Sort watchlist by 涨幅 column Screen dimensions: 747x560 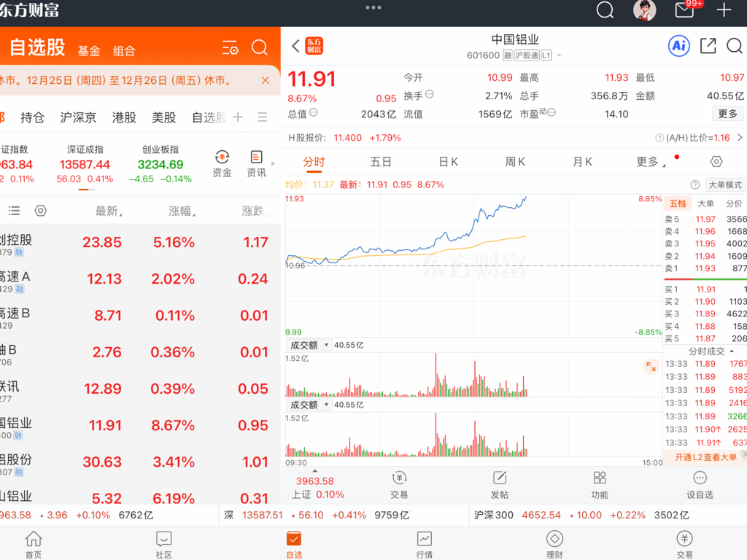182,211
